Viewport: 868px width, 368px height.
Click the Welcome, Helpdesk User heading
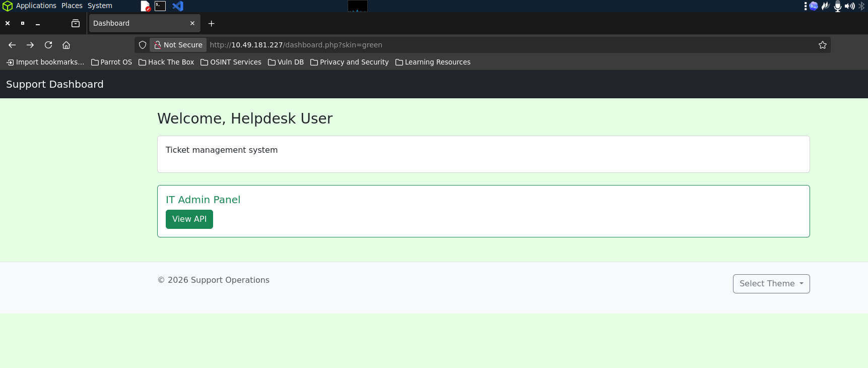click(x=245, y=118)
